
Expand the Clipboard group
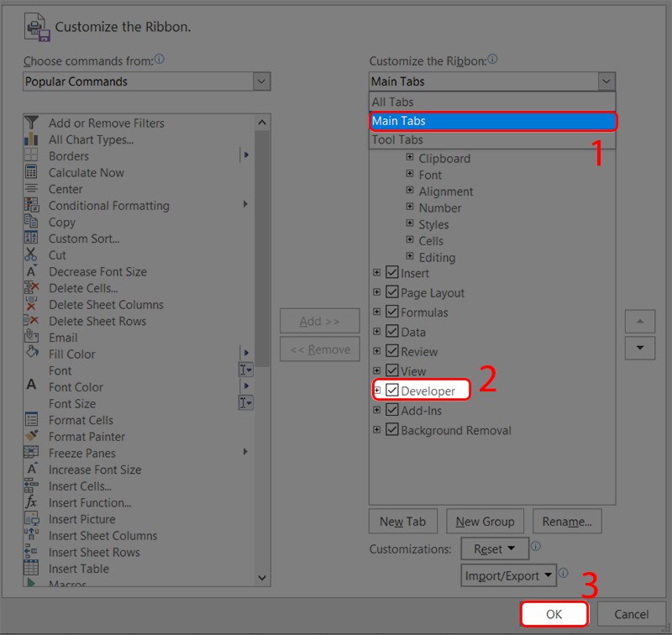click(x=410, y=157)
